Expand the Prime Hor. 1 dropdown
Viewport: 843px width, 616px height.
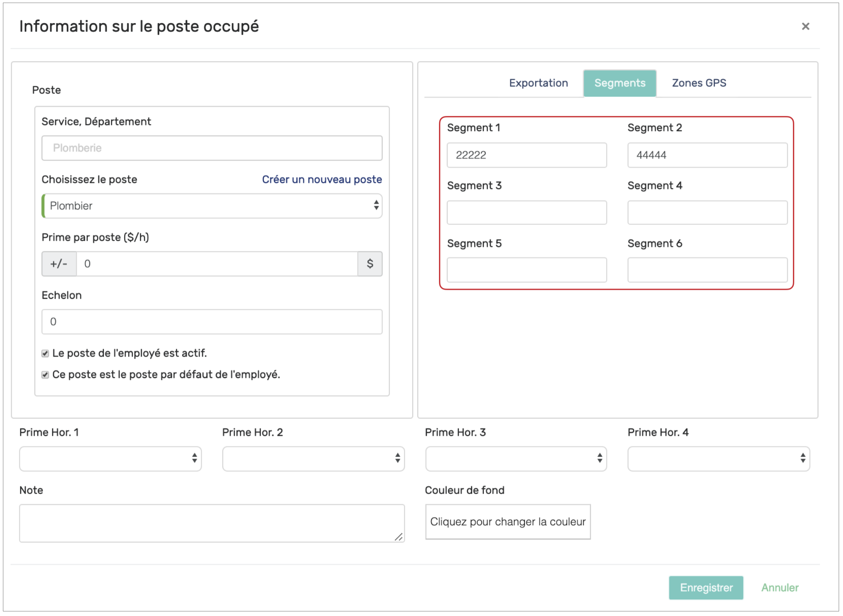[x=110, y=458]
